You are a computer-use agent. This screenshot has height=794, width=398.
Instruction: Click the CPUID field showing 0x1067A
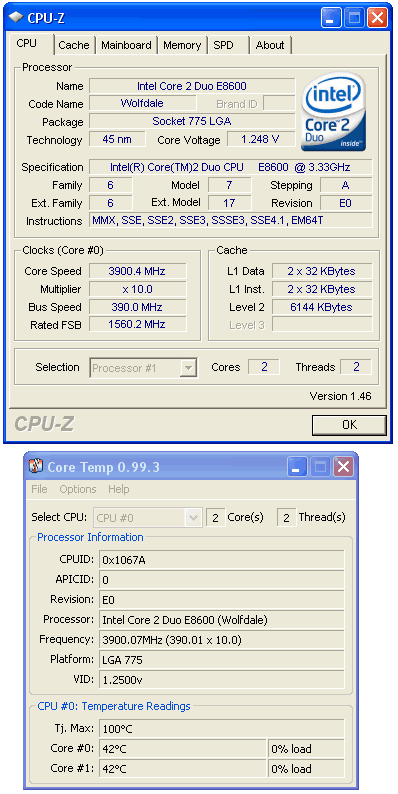(x=222, y=560)
